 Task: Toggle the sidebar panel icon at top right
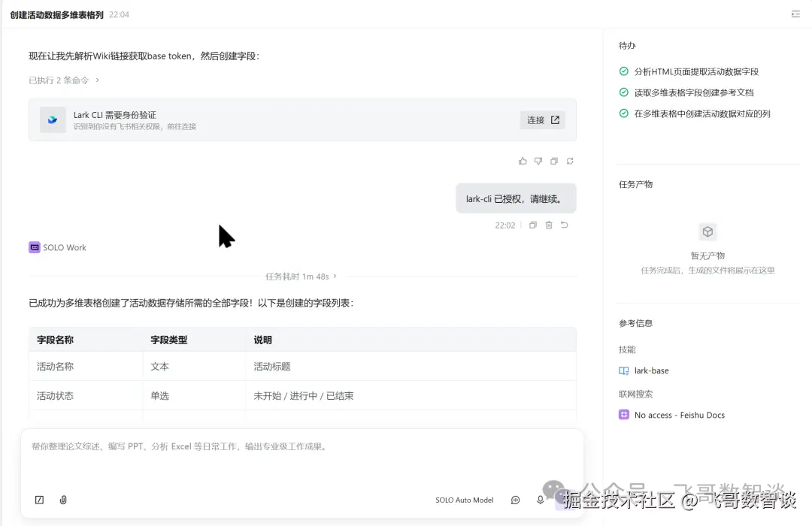pyautogui.click(x=795, y=14)
